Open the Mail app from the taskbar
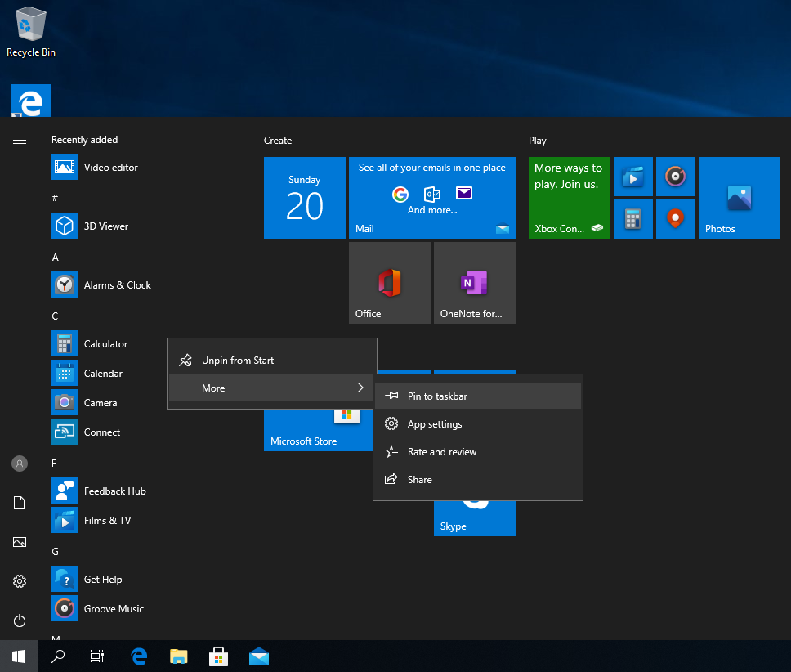Screen dimensions: 791x672 tap(259, 656)
